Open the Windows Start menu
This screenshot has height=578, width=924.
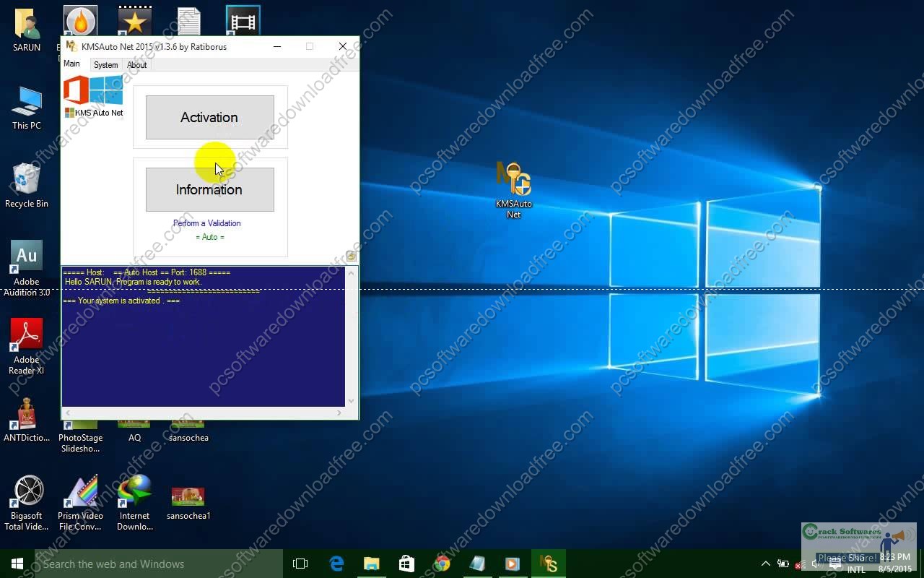click(17, 564)
